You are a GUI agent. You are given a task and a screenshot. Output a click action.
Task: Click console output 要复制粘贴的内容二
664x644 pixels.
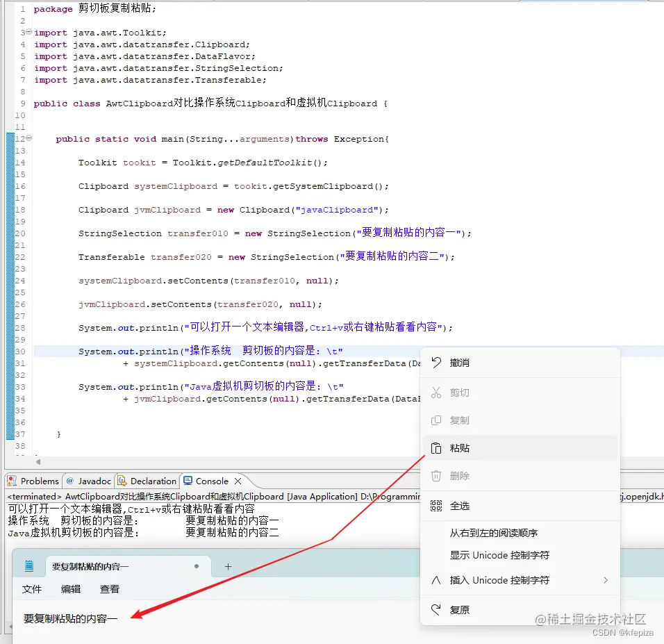click(232, 532)
